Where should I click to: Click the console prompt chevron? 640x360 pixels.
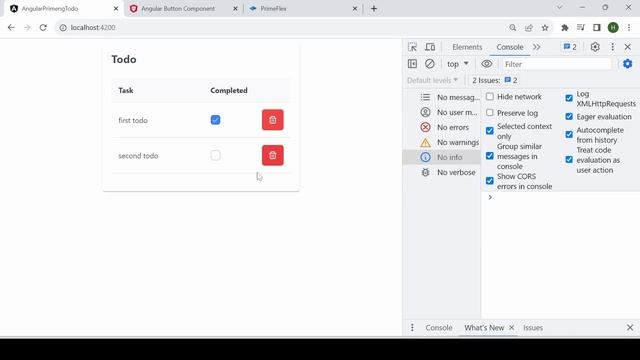click(x=490, y=198)
